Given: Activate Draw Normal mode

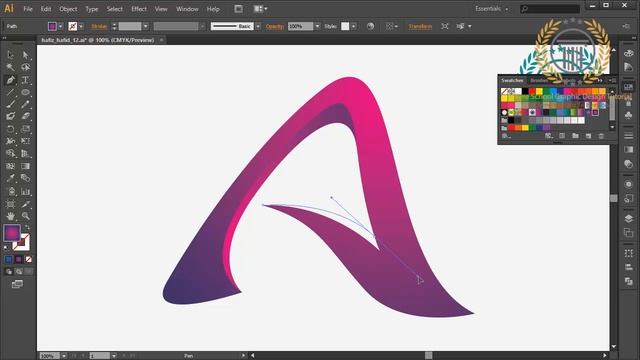Looking at the screenshot, I should point(9,271).
